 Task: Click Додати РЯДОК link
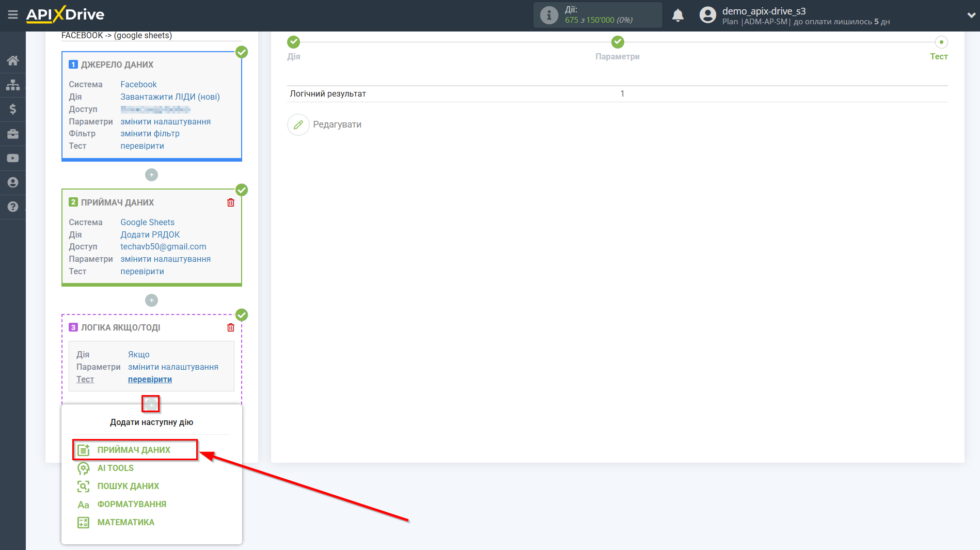click(x=150, y=234)
